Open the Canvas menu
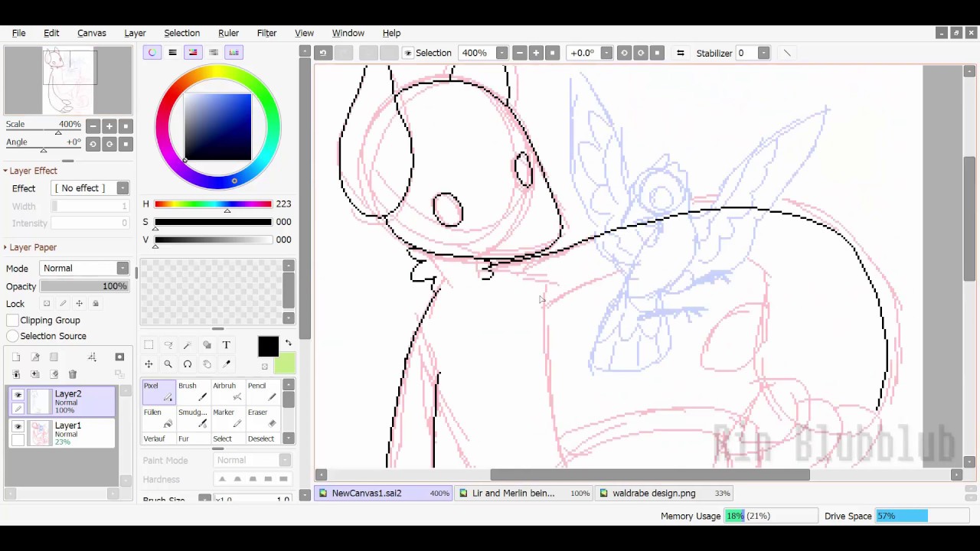This screenshot has width=980, height=551. point(91,33)
